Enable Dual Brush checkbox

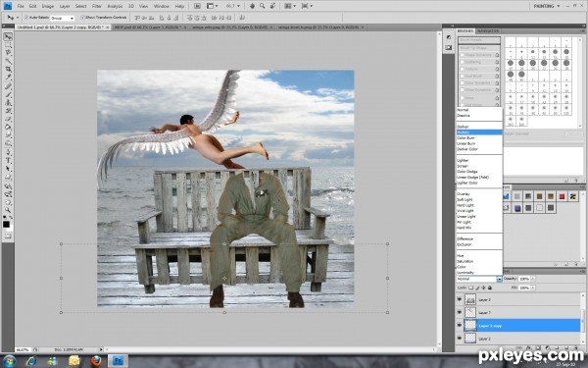pyautogui.click(x=463, y=77)
